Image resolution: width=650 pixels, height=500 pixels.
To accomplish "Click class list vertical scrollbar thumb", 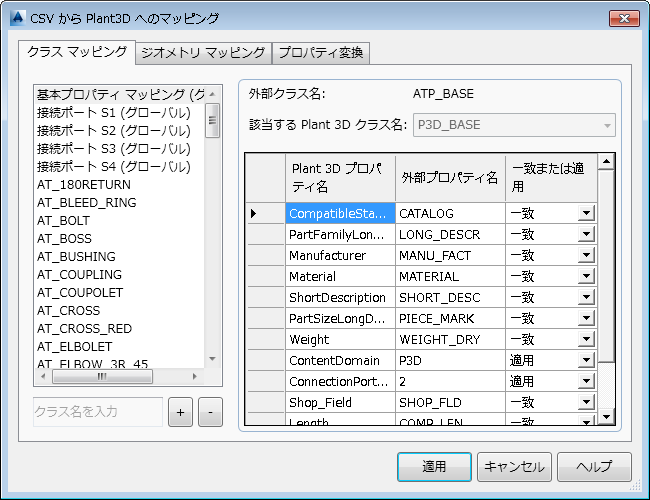I will (213, 121).
